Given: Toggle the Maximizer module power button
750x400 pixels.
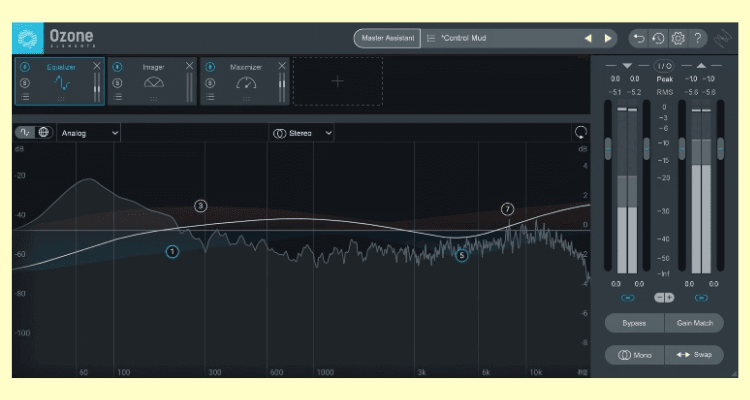Looking at the screenshot, I should pos(210,67).
